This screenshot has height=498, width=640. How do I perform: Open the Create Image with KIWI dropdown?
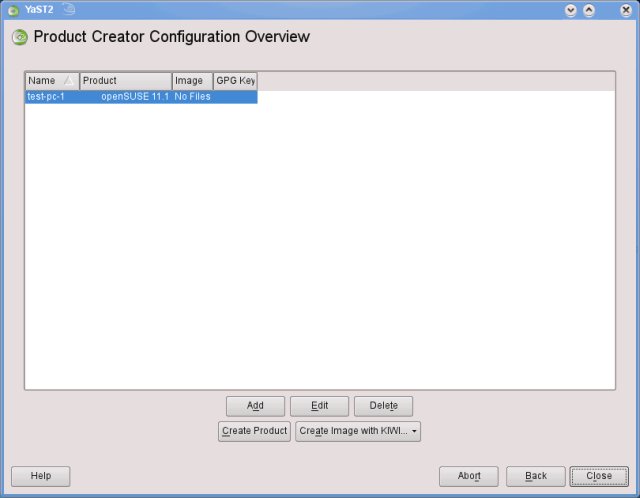click(x=358, y=431)
